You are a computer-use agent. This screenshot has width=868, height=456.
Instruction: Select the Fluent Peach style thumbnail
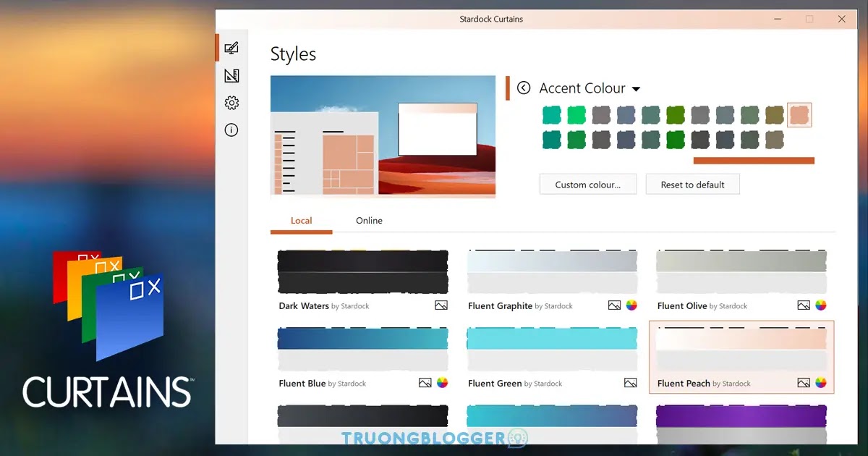click(x=741, y=349)
